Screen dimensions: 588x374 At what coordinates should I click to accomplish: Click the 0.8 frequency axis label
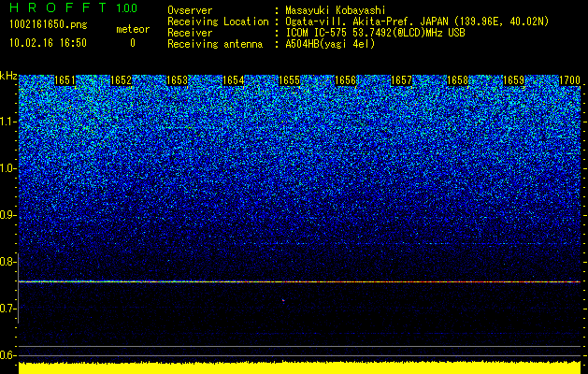8,262
